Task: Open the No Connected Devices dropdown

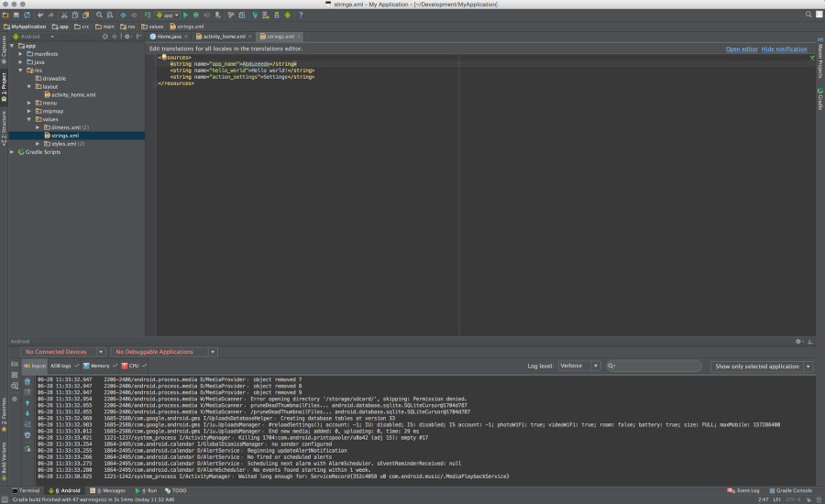Action: (x=63, y=352)
